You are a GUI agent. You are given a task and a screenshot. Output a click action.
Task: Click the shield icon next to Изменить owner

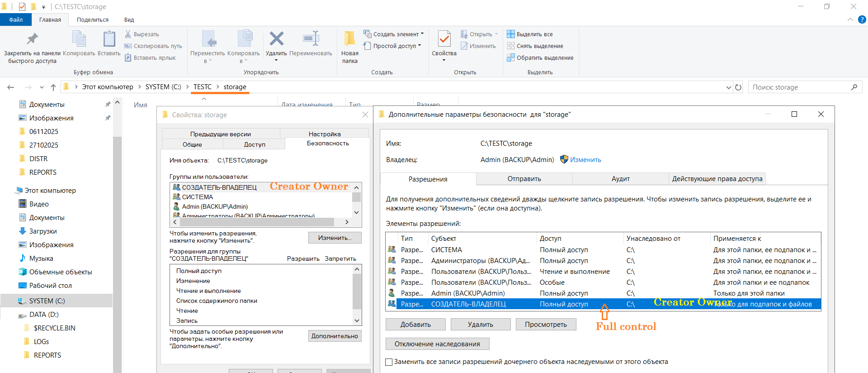click(564, 159)
